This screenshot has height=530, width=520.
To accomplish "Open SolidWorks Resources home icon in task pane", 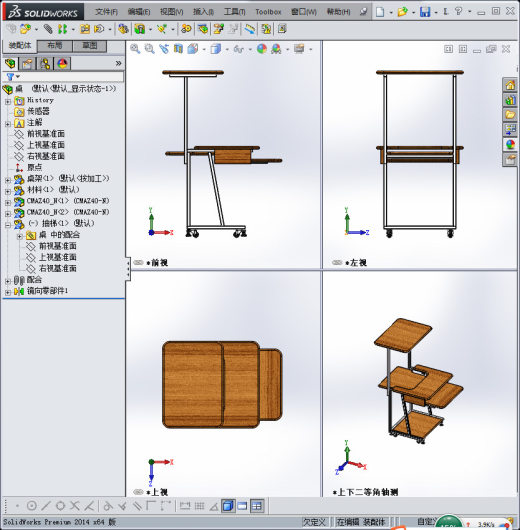I will (510, 85).
